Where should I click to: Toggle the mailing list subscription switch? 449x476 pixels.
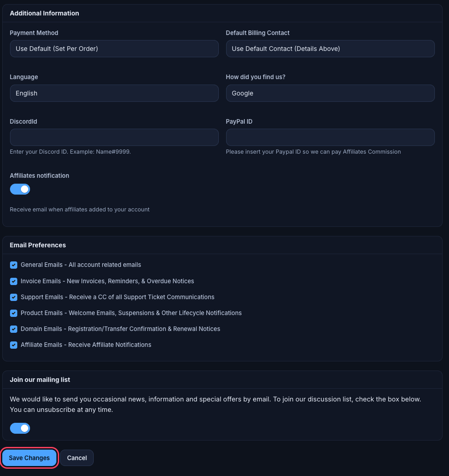coord(20,428)
